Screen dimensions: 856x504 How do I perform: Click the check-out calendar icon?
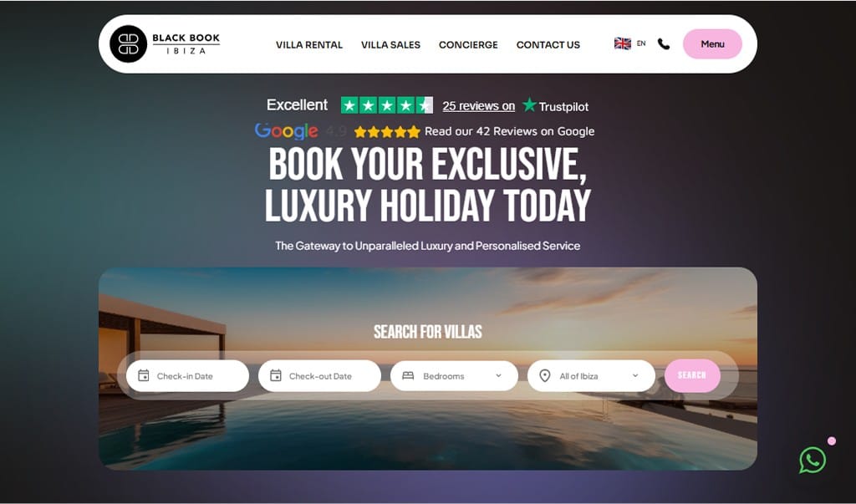pos(276,375)
